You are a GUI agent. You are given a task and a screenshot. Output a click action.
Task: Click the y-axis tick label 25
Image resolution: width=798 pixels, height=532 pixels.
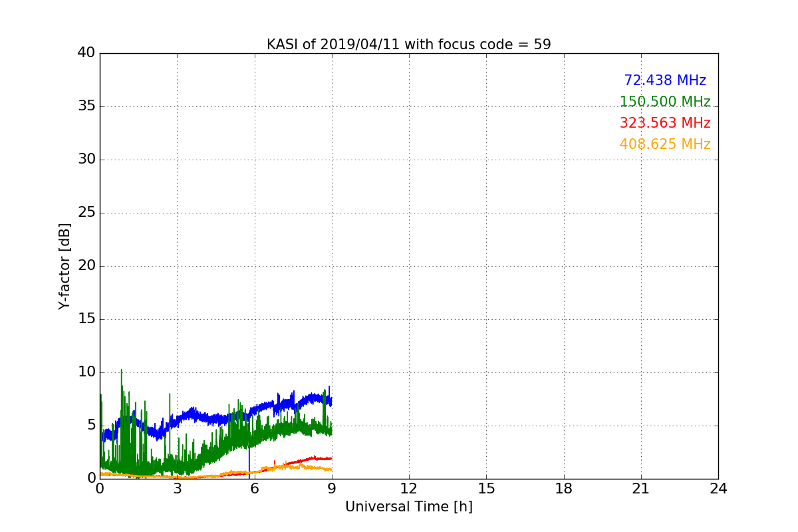coord(86,213)
